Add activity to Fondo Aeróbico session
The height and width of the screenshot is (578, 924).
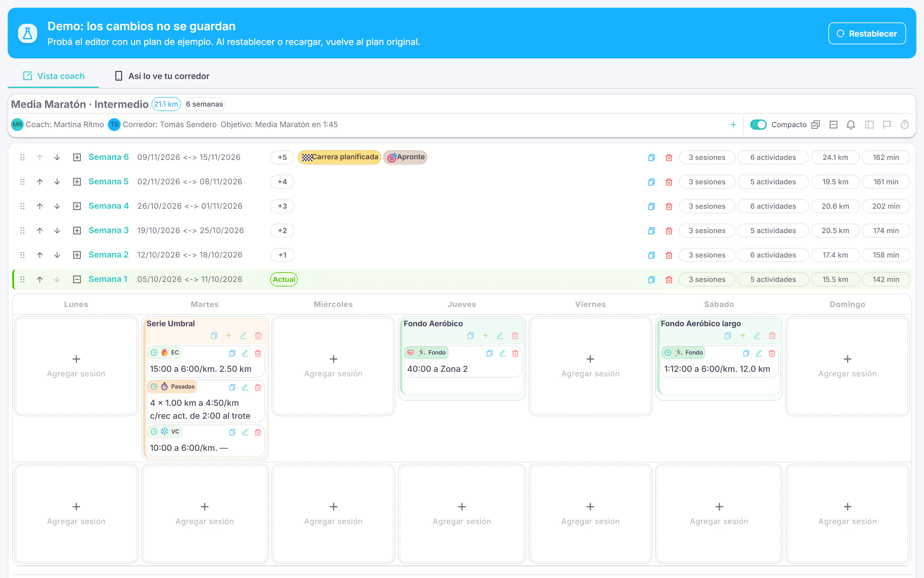(485, 336)
